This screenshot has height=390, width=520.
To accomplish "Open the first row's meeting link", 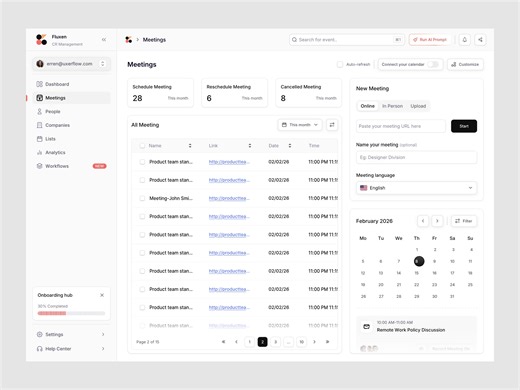I will 229,162.
